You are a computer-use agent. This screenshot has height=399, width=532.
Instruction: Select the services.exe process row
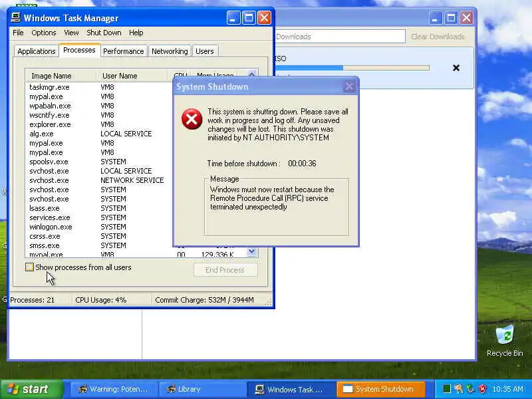pyautogui.click(x=98, y=217)
